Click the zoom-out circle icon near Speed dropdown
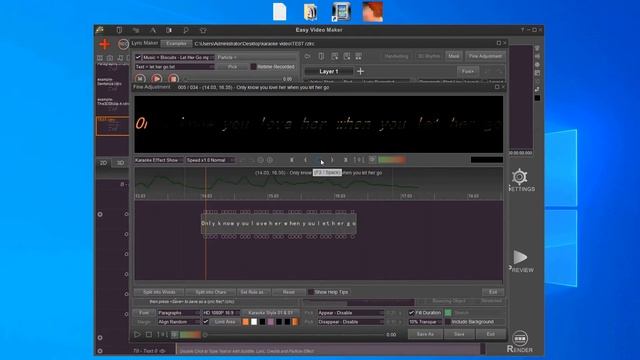This screenshot has width=640, height=360. pos(260,160)
